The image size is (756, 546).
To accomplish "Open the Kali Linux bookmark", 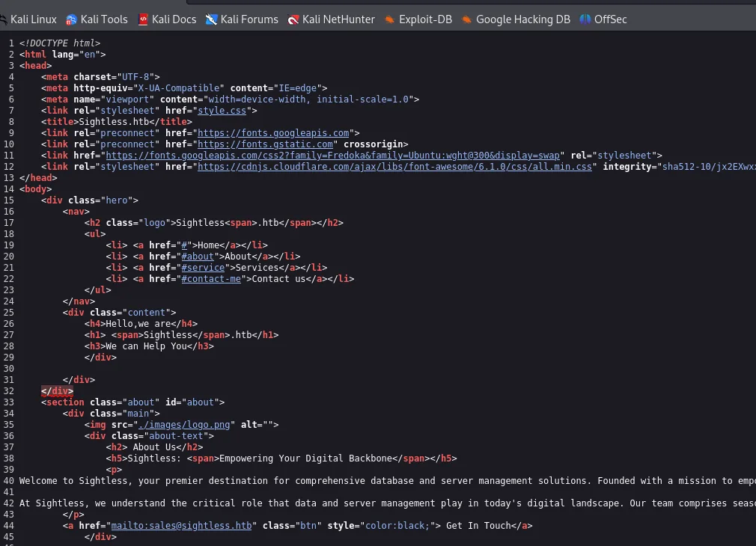I will (28, 19).
